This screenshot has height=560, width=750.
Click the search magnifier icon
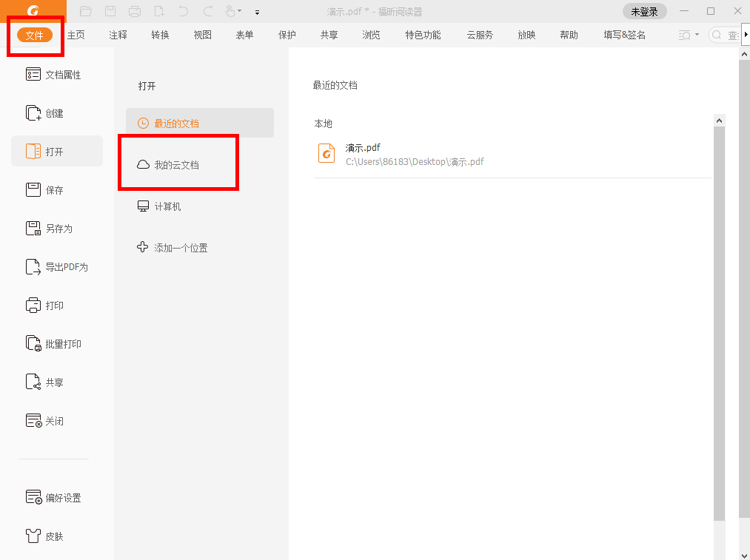click(x=717, y=35)
